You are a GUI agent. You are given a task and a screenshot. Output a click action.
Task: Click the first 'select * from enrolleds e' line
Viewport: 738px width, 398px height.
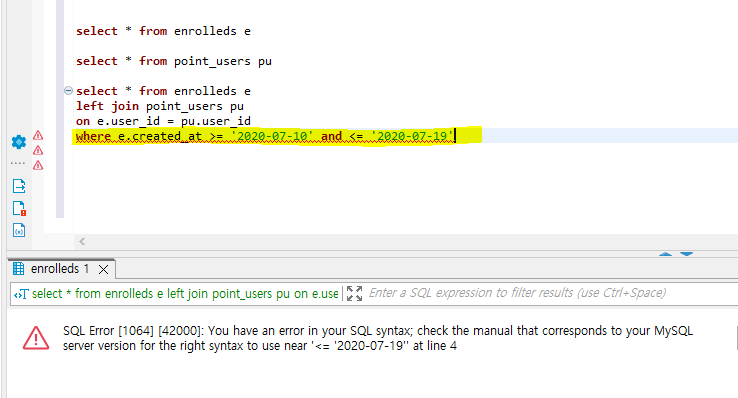coord(163,31)
